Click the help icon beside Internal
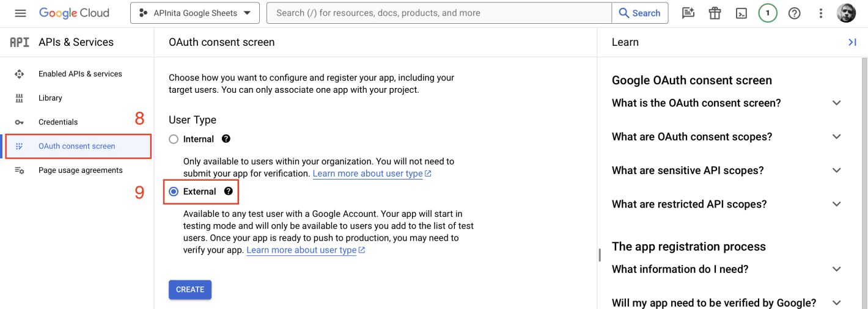 click(226, 139)
